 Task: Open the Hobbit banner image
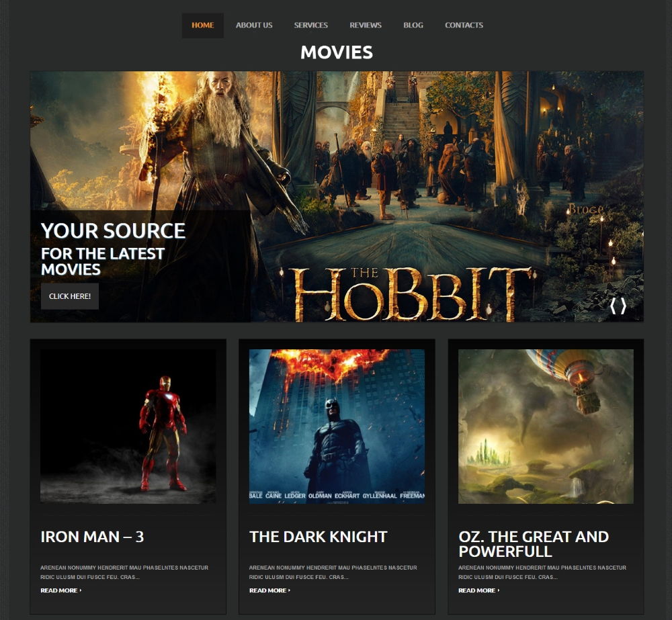[x=337, y=197]
